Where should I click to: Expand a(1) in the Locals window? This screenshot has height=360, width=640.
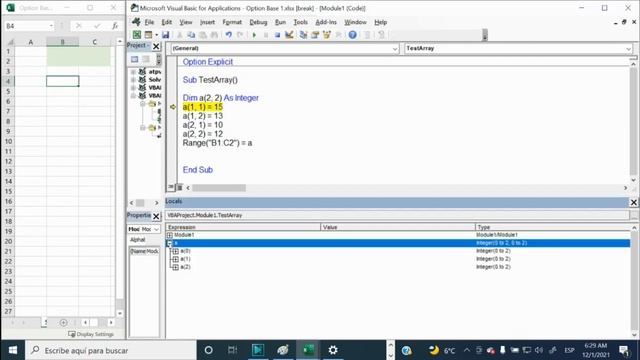[176, 259]
